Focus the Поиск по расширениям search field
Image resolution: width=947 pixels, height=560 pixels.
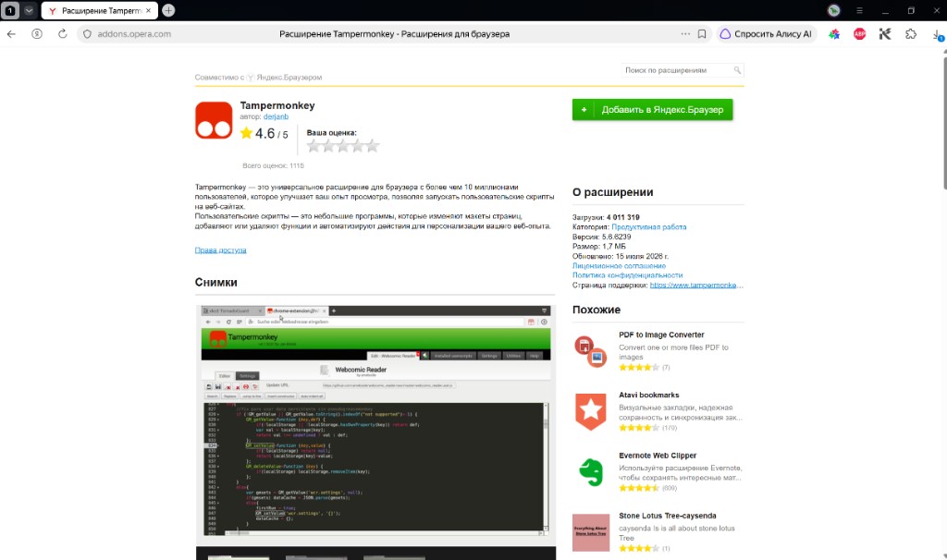tap(683, 70)
